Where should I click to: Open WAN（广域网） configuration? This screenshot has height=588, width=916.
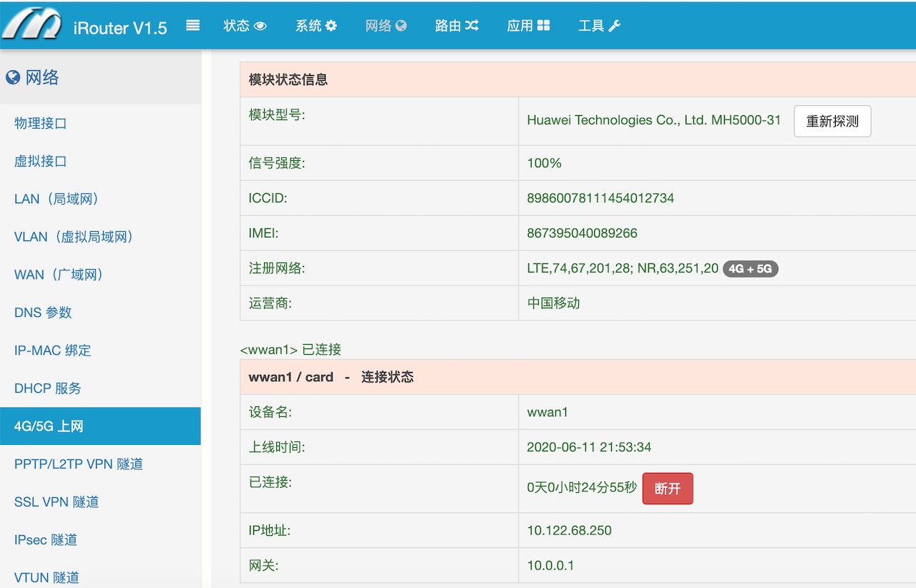point(59,275)
